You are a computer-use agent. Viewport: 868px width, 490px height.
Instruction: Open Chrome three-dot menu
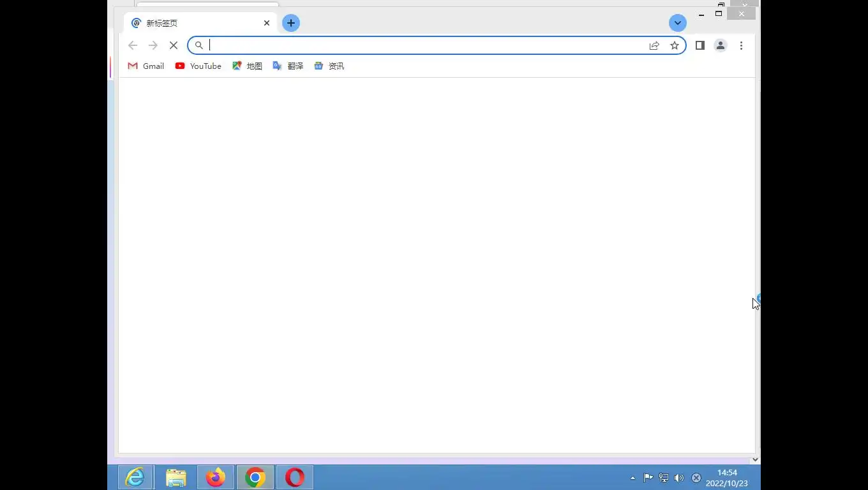(x=741, y=45)
